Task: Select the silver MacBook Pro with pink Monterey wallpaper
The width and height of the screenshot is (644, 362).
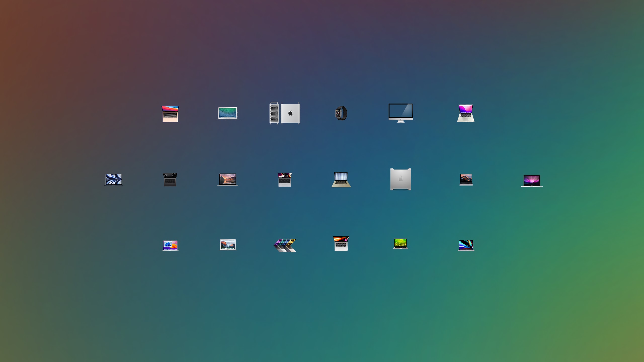Action: coord(466,113)
